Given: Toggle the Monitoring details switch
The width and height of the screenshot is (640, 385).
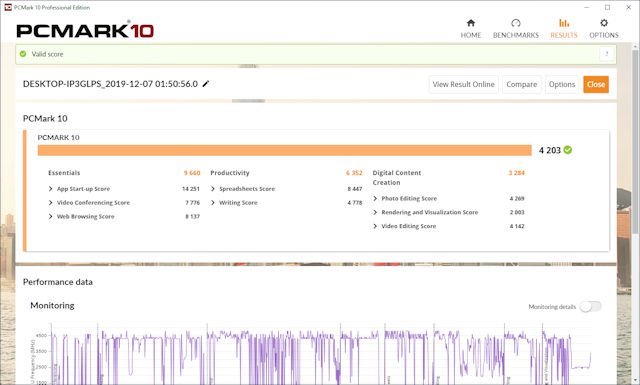Looking at the screenshot, I should (590, 306).
